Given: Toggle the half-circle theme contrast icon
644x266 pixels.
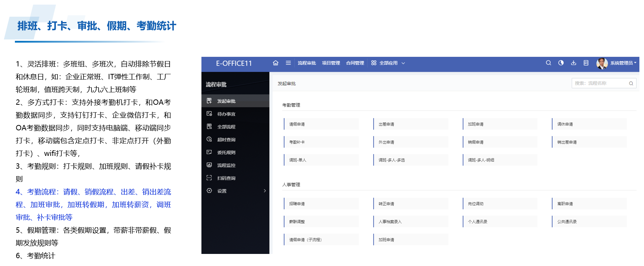Looking at the screenshot, I should [561, 63].
